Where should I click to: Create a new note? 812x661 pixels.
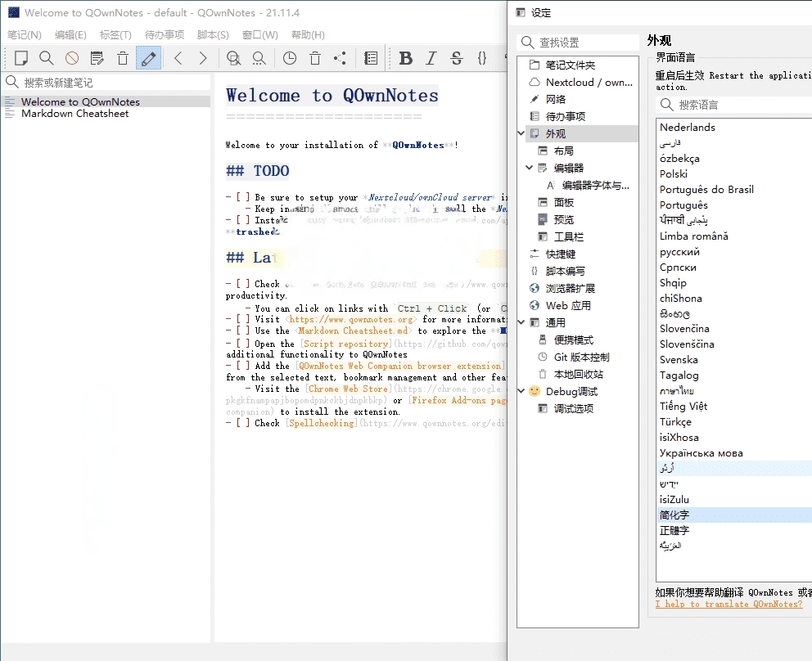pos(22,57)
